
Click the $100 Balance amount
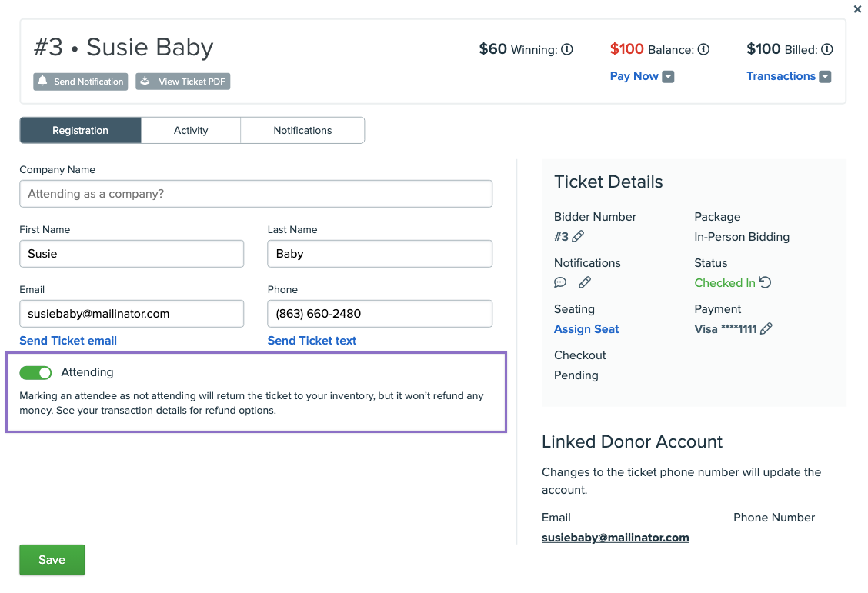tap(626, 49)
